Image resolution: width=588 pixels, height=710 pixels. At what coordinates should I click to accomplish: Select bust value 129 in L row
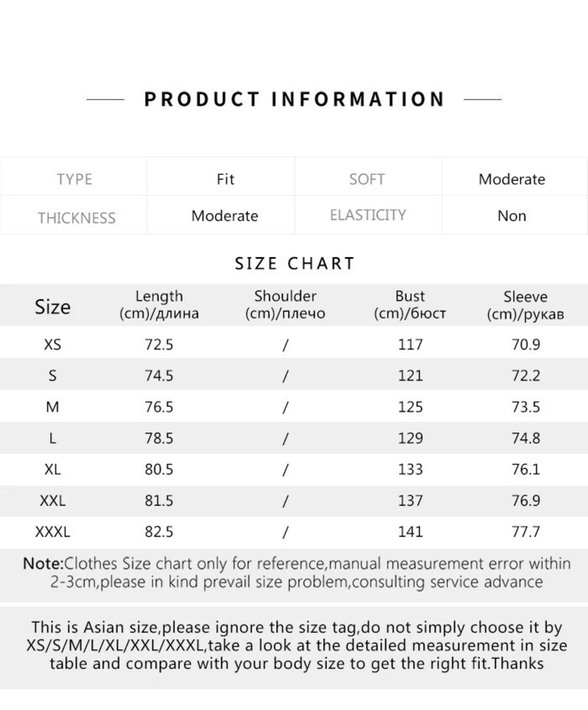coord(410,438)
